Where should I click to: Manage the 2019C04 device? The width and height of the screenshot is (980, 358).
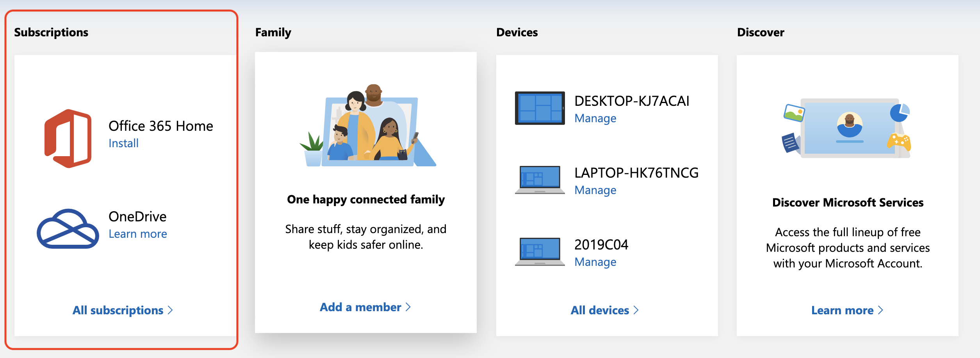(595, 262)
